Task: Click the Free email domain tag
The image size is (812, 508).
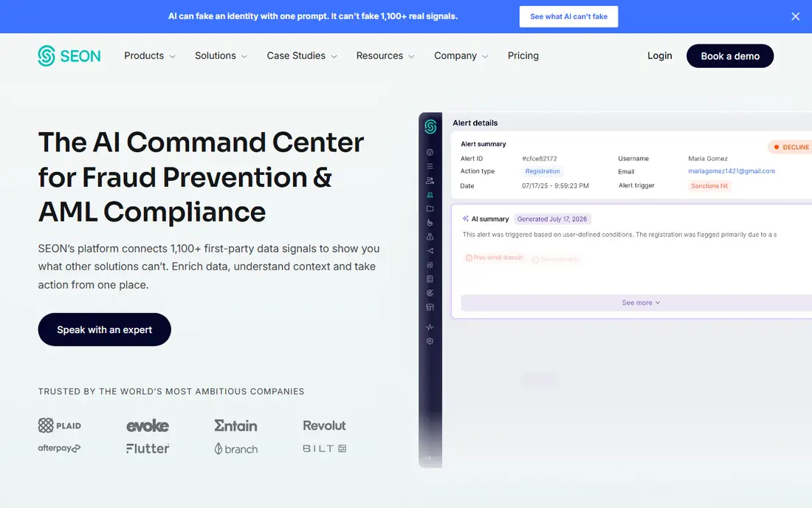Action: [x=495, y=258]
